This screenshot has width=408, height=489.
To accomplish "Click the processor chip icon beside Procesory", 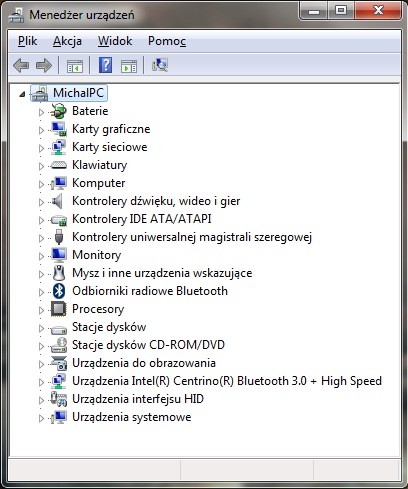I will tap(59, 309).
